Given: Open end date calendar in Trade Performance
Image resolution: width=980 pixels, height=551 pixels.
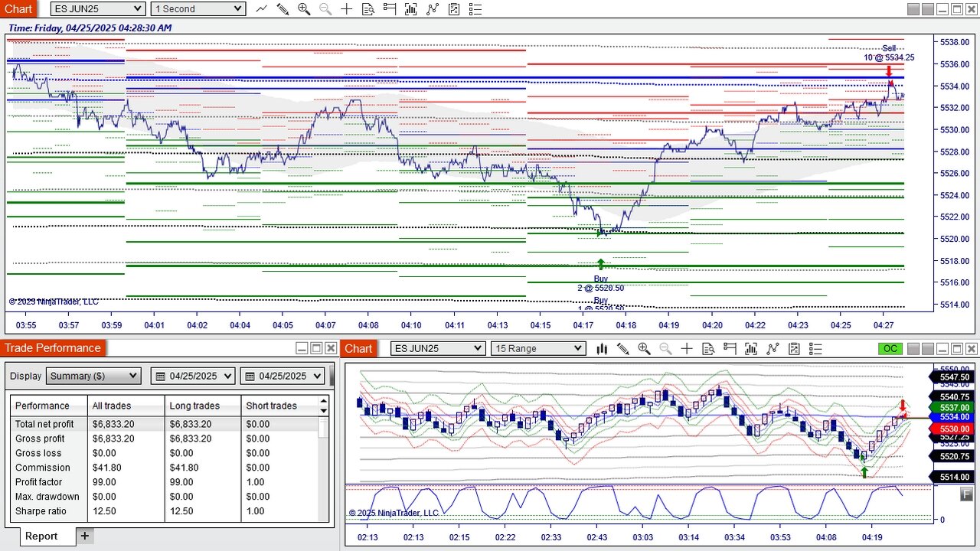Looking at the screenshot, I should click(x=248, y=376).
